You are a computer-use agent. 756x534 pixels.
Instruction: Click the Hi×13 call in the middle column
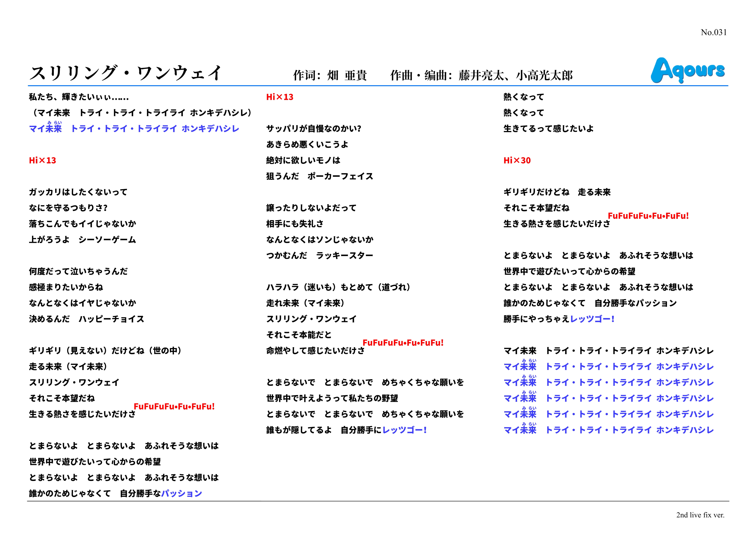tap(279, 97)
